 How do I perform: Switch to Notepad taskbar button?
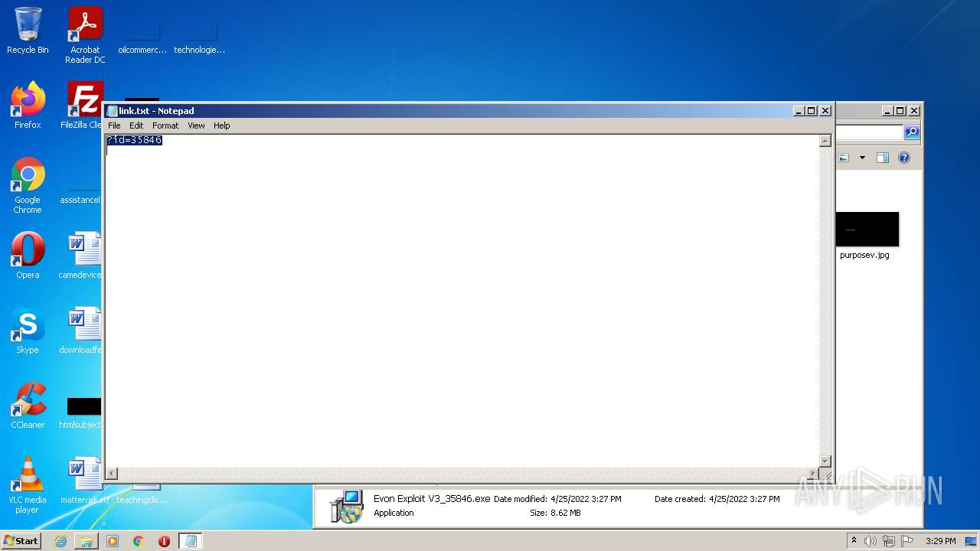coord(191,541)
